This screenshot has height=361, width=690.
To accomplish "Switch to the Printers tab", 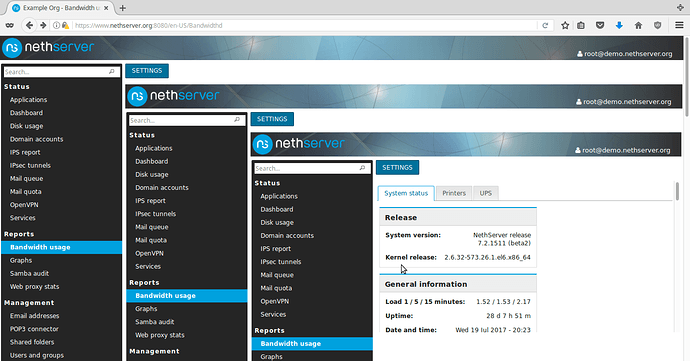I will (x=454, y=193).
